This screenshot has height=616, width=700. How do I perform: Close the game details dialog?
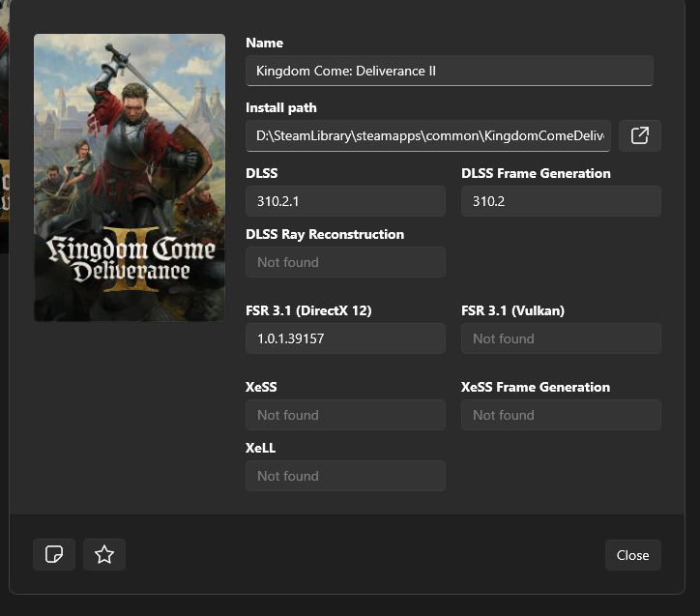click(632, 555)
